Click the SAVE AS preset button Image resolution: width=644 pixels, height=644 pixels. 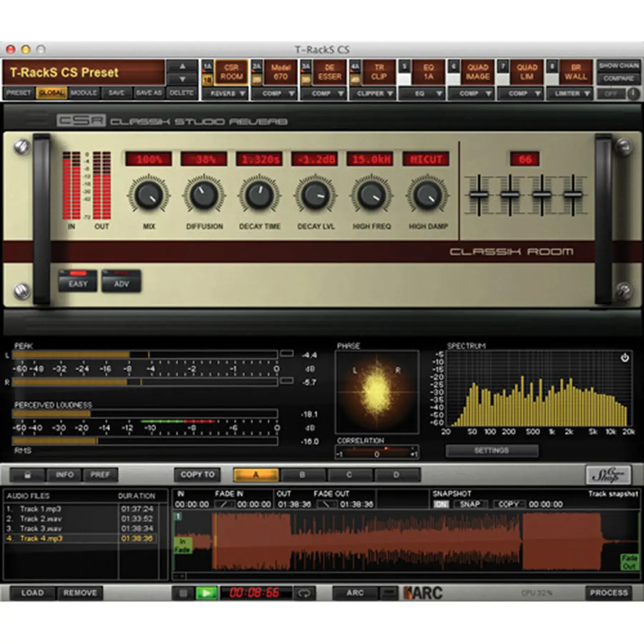[x=149, y=93]
